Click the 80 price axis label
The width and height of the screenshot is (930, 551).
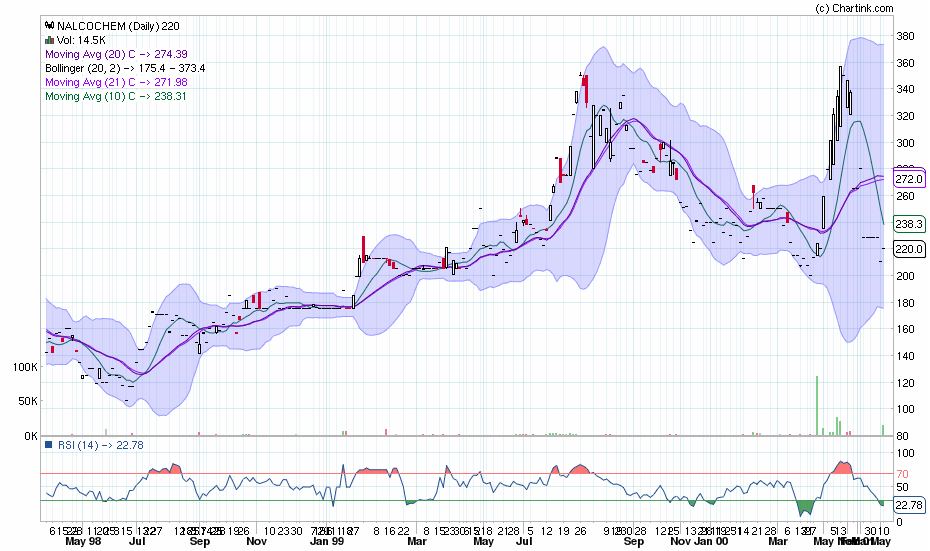[x=902, y=435]
